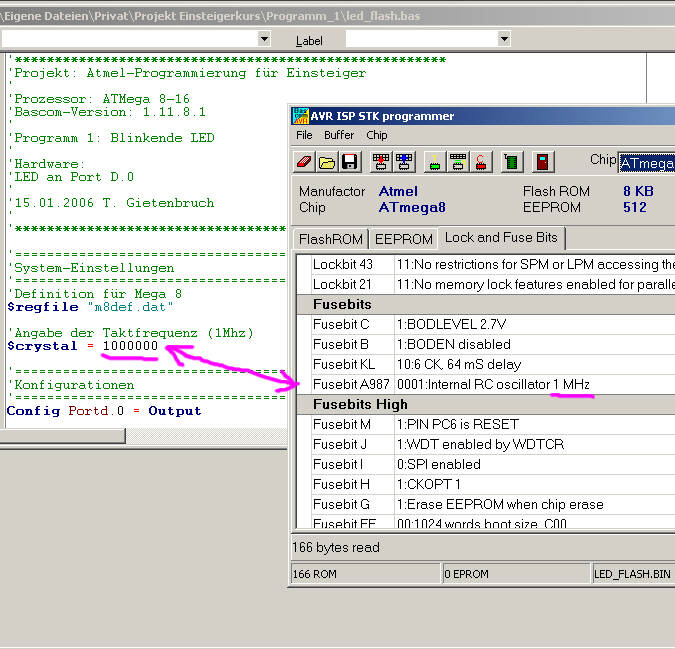This screenshot has width=675, height=649.
Task: Click the Lockbit 21 value cell
Action: (535, 284)
